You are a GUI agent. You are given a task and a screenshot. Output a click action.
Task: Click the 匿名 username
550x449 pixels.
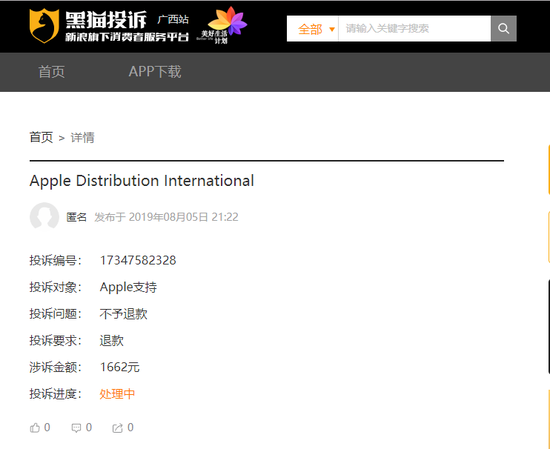coord(76,217)
